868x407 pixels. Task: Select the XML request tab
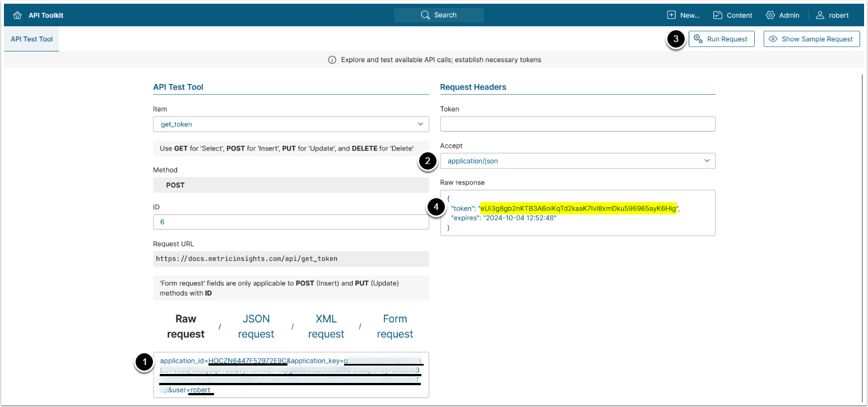(326, 326)
